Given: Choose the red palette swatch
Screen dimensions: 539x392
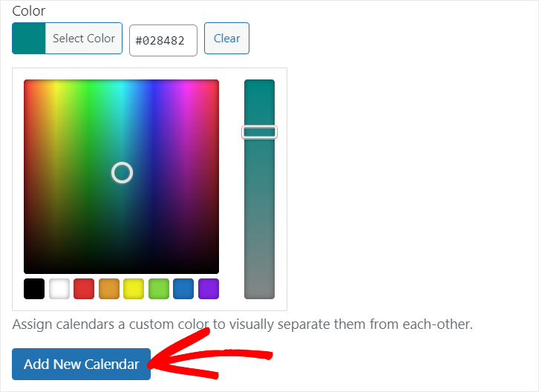Looking at the screenshot, I should [84, 289].
